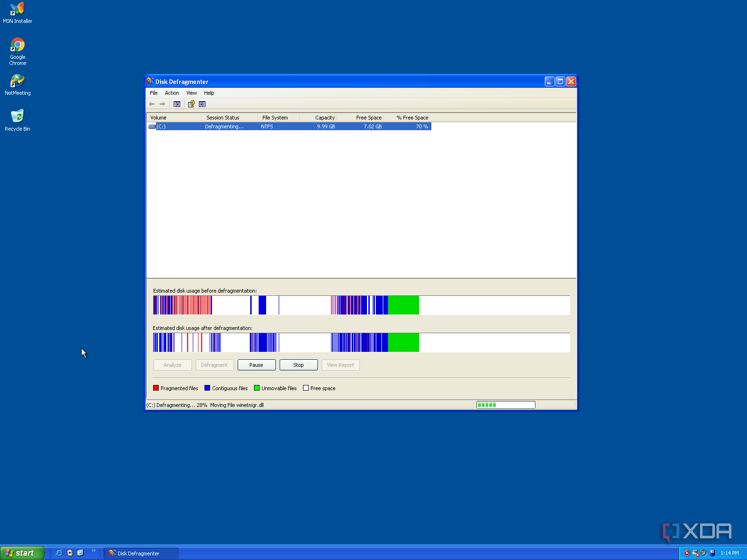
Task: Select the Recycle Bin icon
Action: tap(17, 120)
